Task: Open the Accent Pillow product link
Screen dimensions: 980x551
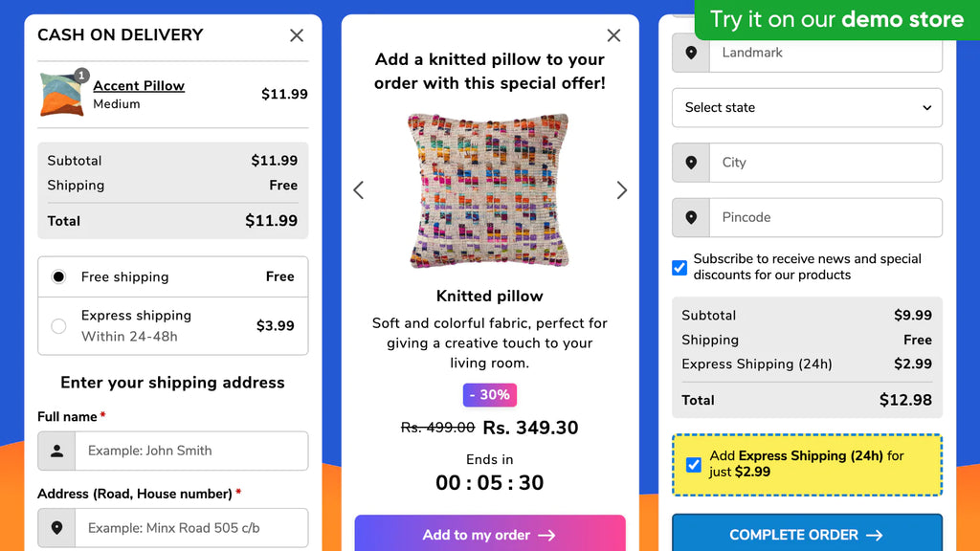Action: tap(139, 85)
